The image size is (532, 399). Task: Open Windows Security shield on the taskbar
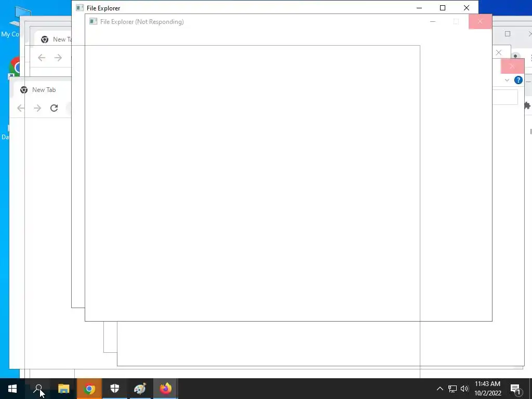pyautogui.click(x=115, y=389)
